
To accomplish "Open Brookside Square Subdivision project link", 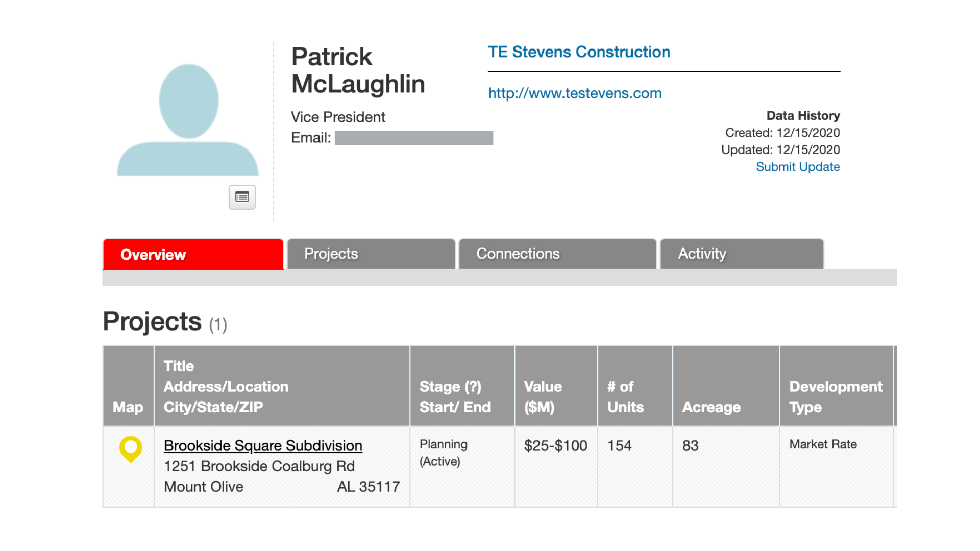I will pos(263,445).
